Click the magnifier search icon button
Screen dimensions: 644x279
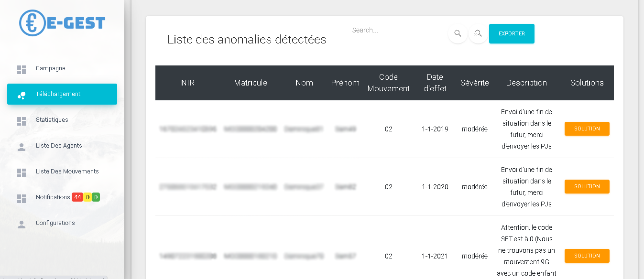(x=458, y=33)
